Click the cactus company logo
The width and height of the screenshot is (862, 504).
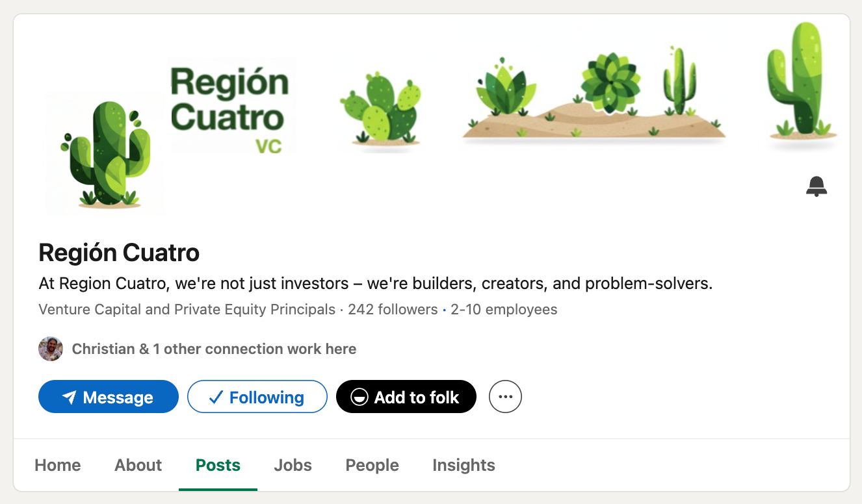[105, 153]
